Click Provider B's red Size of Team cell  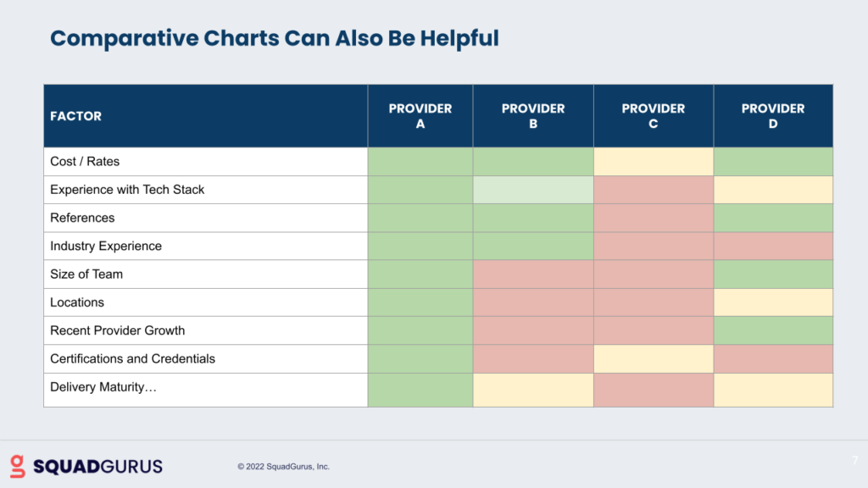[533, 274]
